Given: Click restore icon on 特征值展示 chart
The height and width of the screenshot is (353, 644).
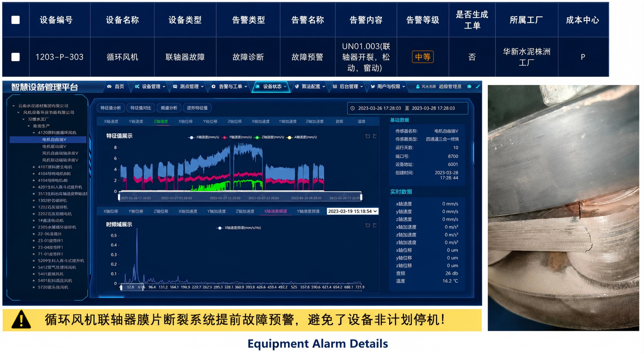Looking at the screenshot, I should click(x=367, y=136).
